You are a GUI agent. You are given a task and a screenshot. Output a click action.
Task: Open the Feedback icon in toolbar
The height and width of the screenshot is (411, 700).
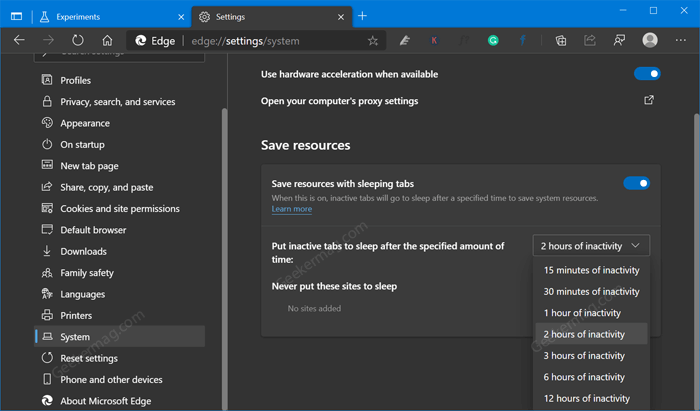pyautogui.click(x=619, y=41)
